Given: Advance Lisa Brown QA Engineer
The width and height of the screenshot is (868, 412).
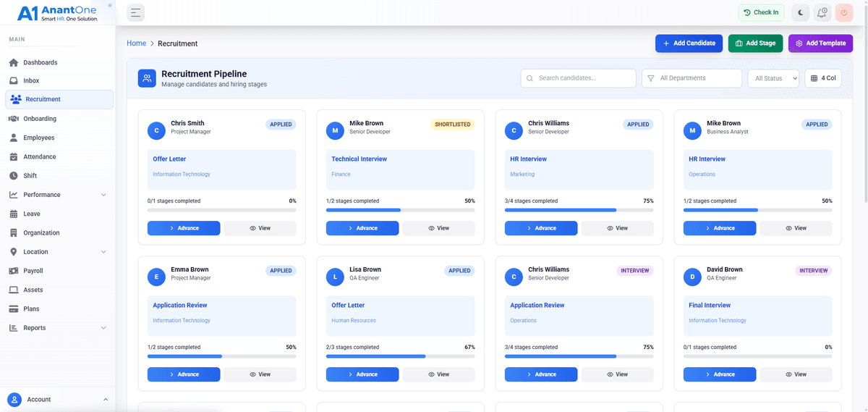Looking at the screenshot, I should coord(362,374).
